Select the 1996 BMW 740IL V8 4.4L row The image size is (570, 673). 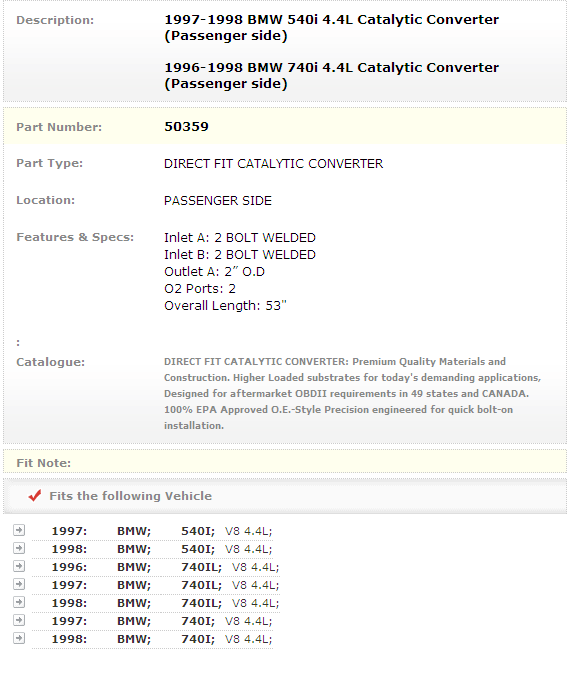[x=156, y=567]
